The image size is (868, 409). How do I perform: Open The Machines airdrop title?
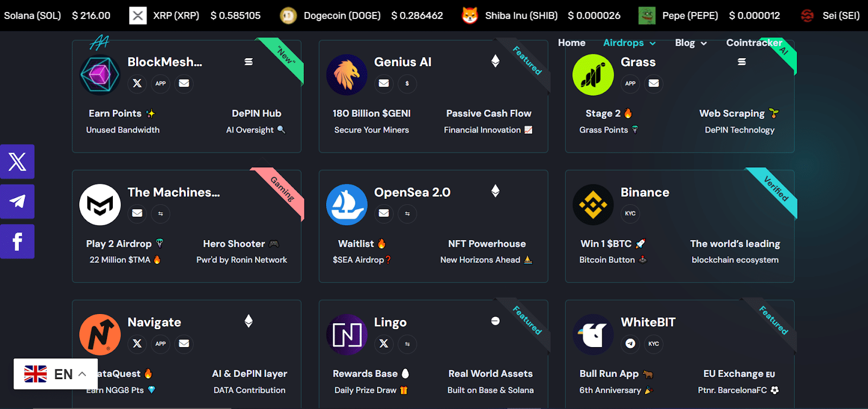tap(174, 192)
